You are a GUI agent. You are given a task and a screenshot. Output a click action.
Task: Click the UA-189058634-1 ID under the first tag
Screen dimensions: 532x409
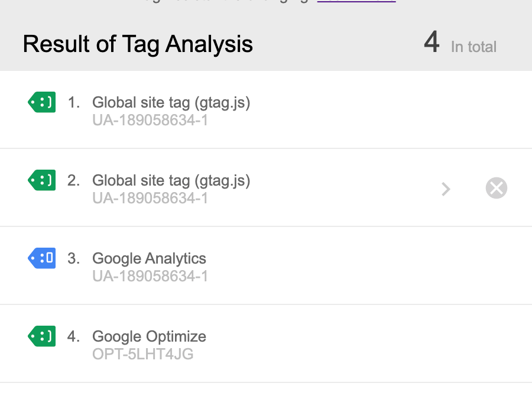click(150, 120)
